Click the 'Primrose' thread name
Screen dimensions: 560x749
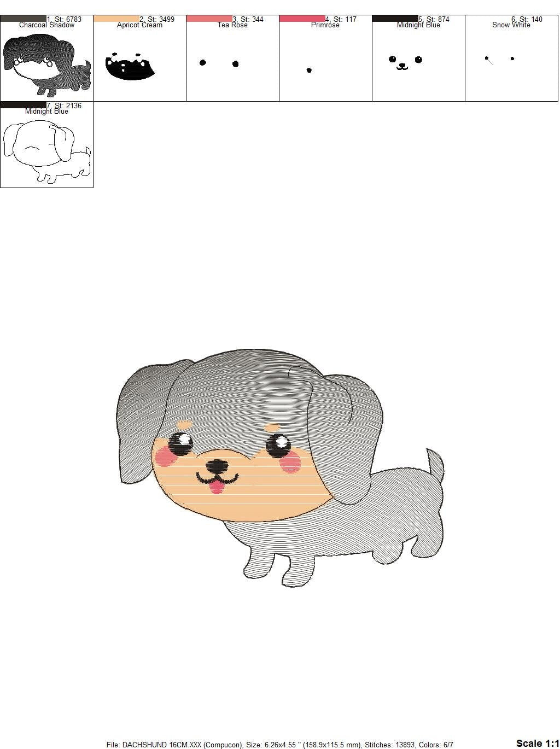(x=325, y=25)
